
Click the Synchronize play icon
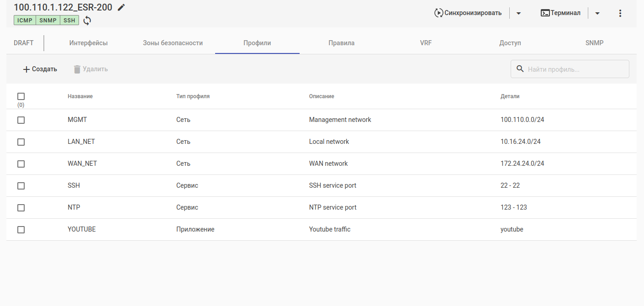pyautogui.click(x=439, y=13)
